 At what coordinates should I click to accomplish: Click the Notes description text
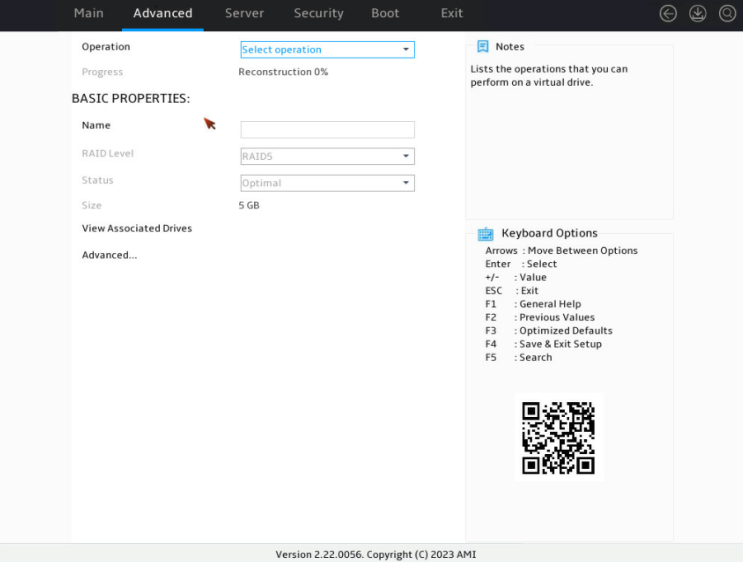tap(549, 75)
